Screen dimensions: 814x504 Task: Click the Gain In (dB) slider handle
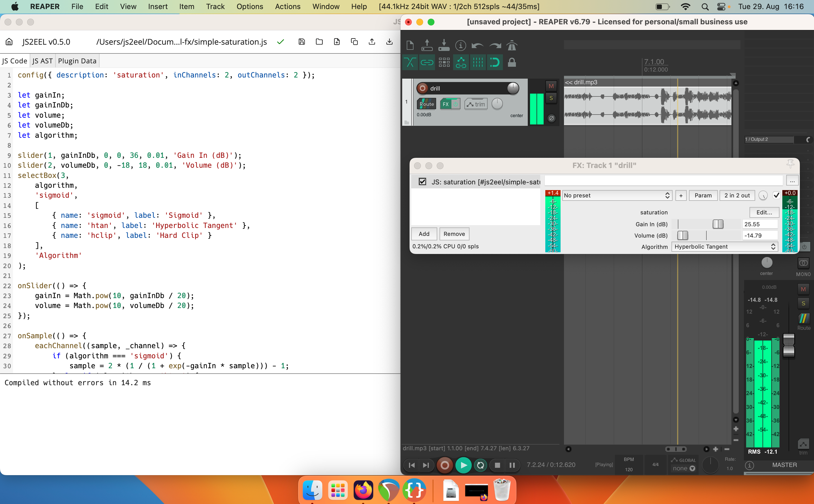click(x=718, y=224)
